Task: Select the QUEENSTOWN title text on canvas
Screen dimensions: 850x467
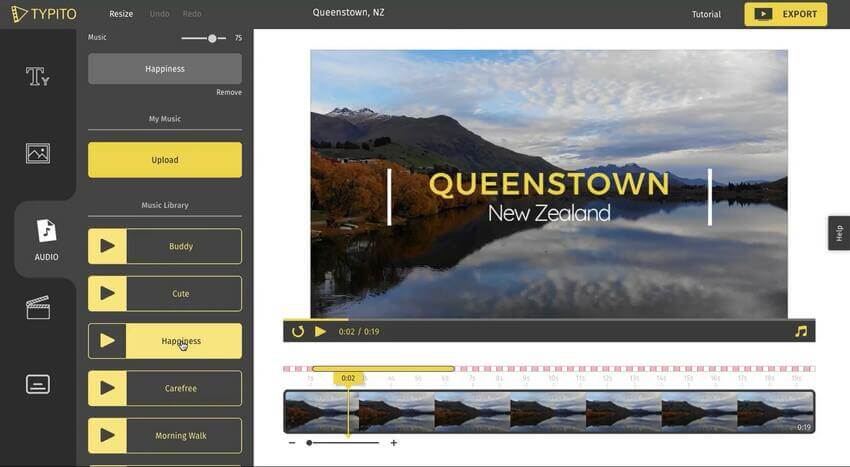Action: [549, 183]
